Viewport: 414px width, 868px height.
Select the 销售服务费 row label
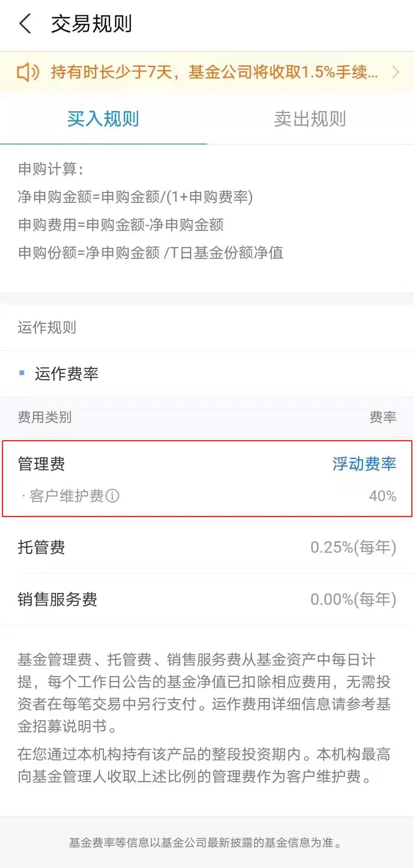point(58,599)
